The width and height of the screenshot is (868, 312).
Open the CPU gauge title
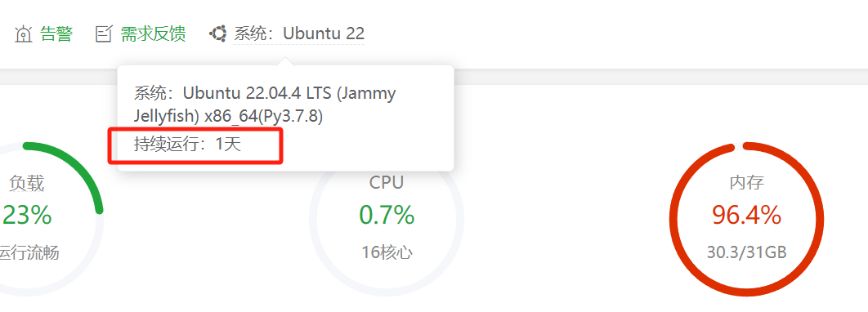[387, 182]
